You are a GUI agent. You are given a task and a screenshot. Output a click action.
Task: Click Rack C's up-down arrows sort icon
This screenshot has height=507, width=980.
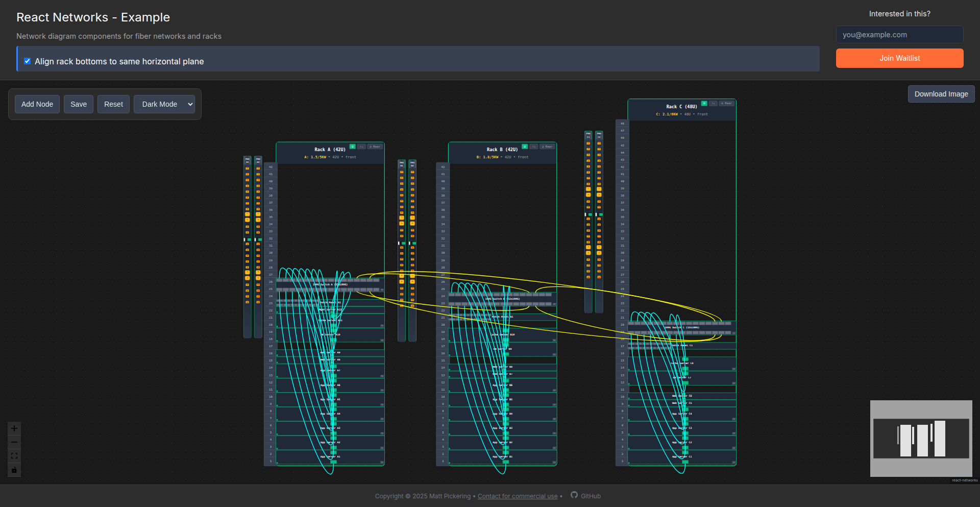[713, 103]
